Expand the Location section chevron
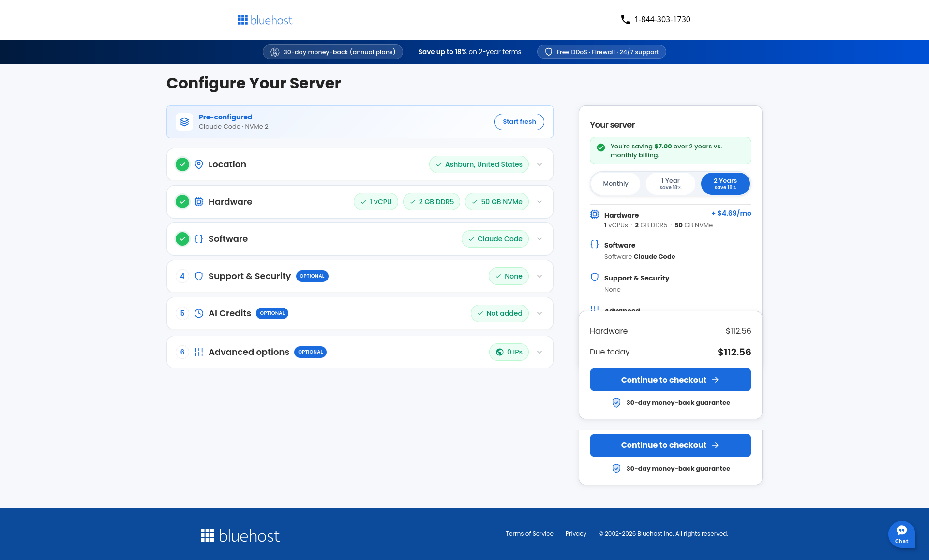This screenshot has height=560, width=929. point(539,164)
